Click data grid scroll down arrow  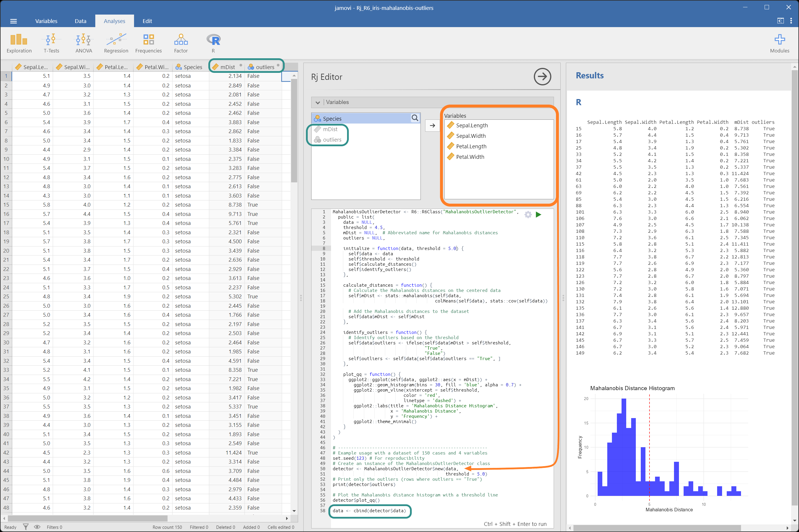click(294, 511)
